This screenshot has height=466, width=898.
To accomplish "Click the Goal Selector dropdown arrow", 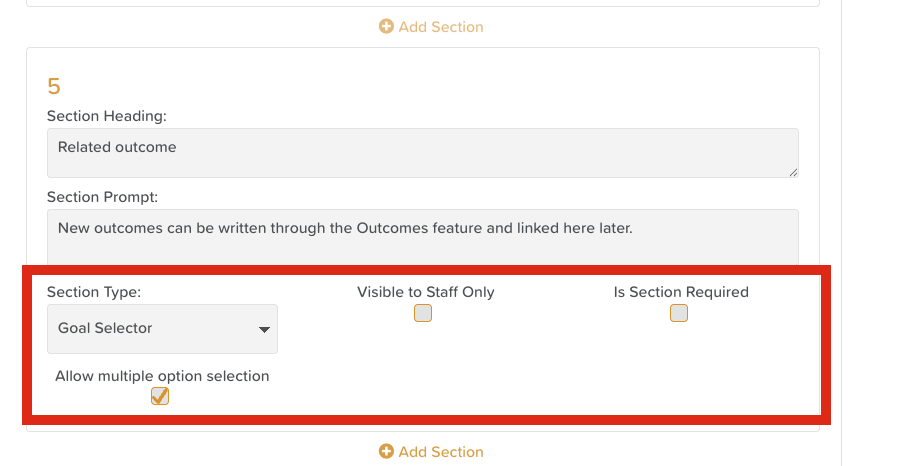I will click(264, 329).
